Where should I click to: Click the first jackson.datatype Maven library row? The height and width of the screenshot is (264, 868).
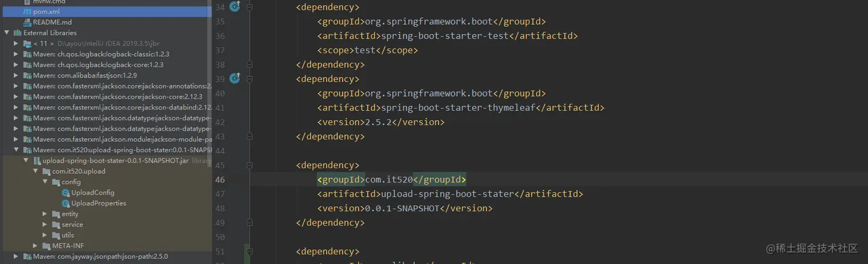[x=106, y=118]
